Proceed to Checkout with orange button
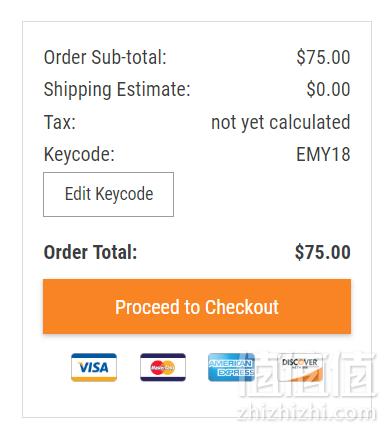Screen dimensions: 386x430 pos(197,306)
